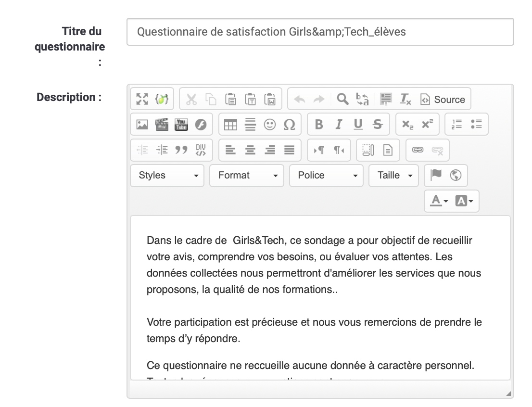Click the Select All icon

click(x=386, y=99)
